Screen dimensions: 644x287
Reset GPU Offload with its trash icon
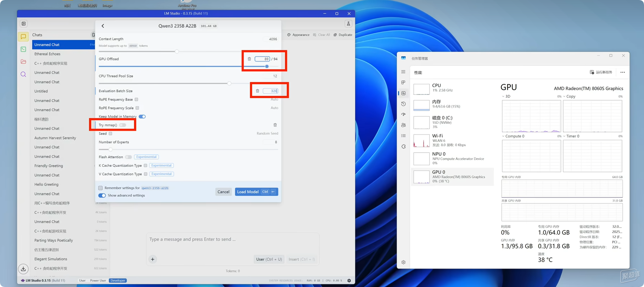click(x=249, y=59)
